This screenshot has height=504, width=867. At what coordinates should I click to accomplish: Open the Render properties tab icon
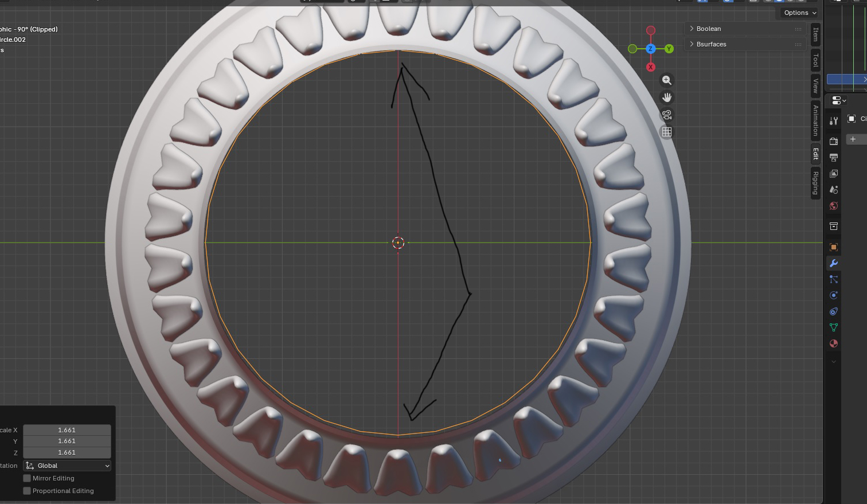[x=834, y=141]
